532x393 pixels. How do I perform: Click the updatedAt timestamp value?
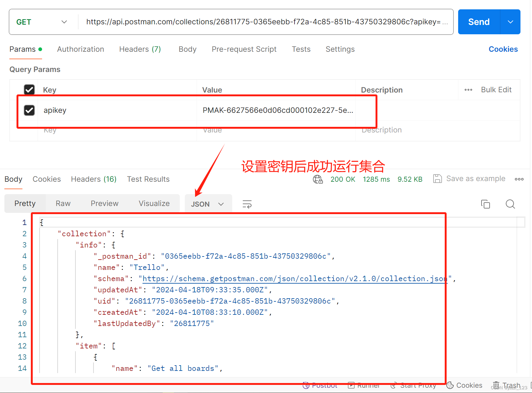pos(210,290)
